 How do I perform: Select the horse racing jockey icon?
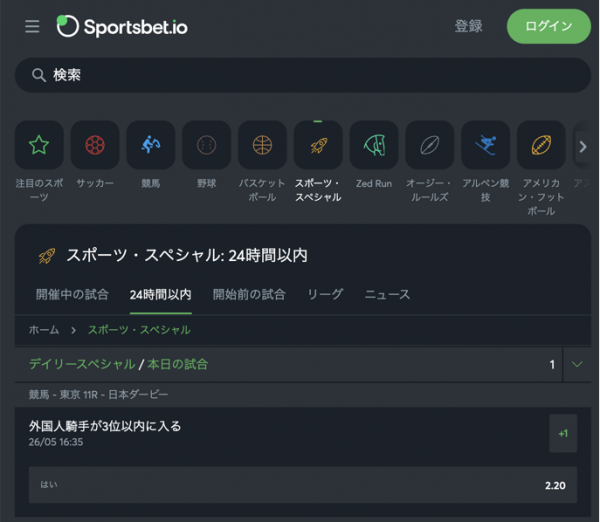(x=151, y=145)
